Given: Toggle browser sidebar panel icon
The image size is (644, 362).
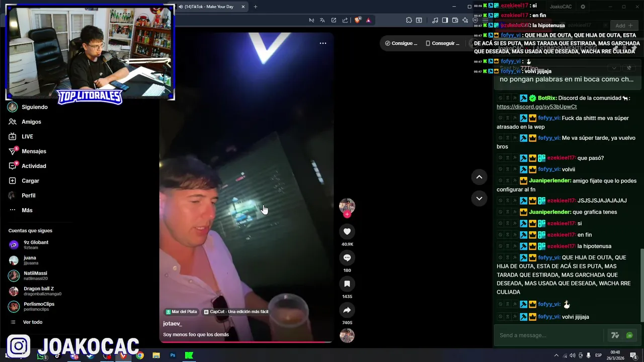Looking at the screenshot, I should point(445,20).
